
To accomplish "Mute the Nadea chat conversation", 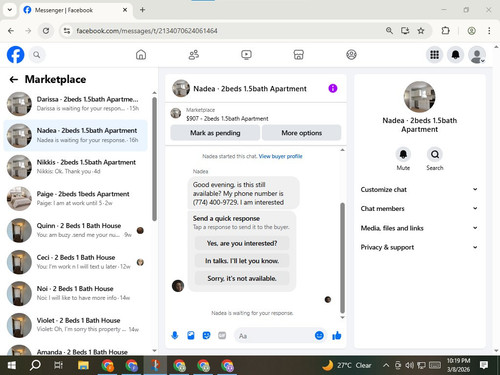I will pos(403,154).
